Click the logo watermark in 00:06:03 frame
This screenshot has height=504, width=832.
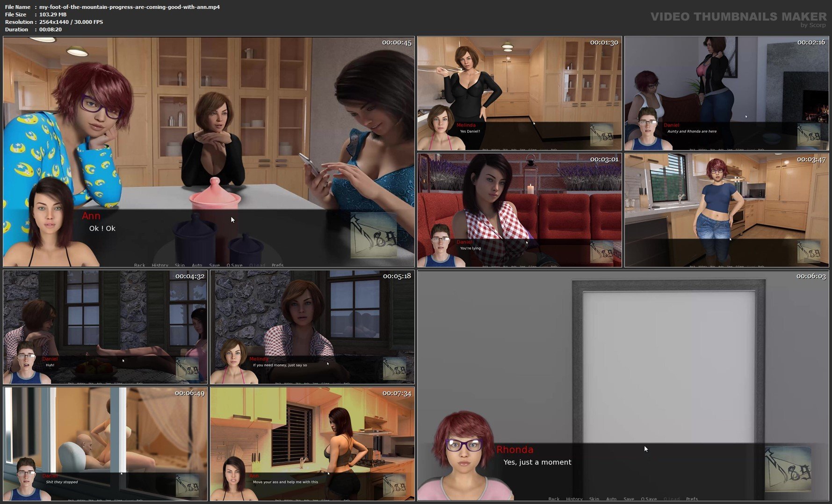[x=788, y=469]
